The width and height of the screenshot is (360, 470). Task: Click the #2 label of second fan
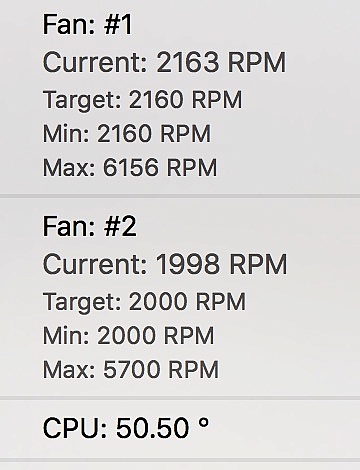point(120,226)
